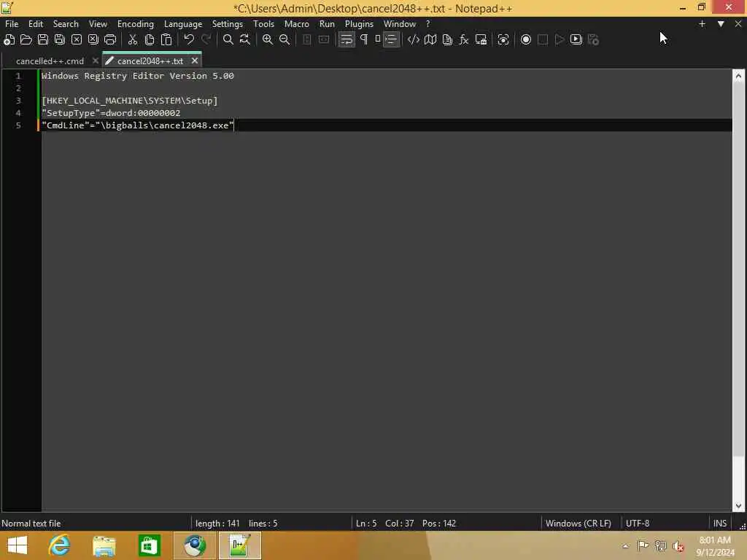Click the Close document toolbar icon
Image resolution: width=747 pixels, height=560 pixels.
[x=76, y=40]
